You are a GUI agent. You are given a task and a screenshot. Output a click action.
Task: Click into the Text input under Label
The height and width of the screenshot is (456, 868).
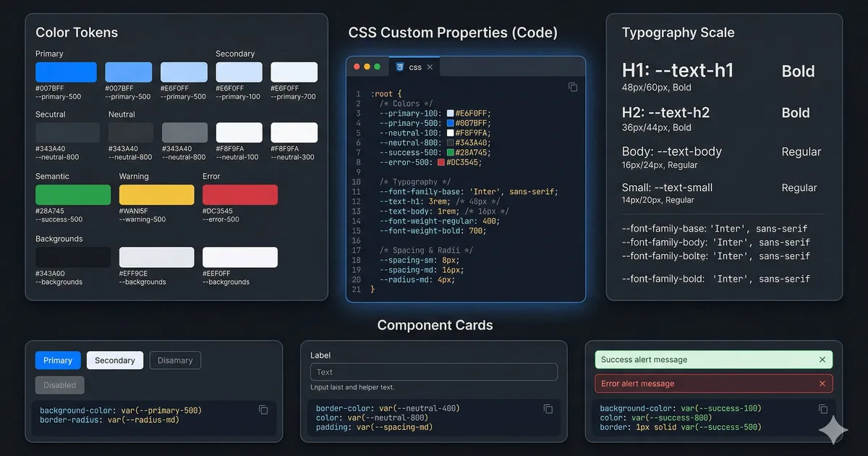click(x=434, y=371)
